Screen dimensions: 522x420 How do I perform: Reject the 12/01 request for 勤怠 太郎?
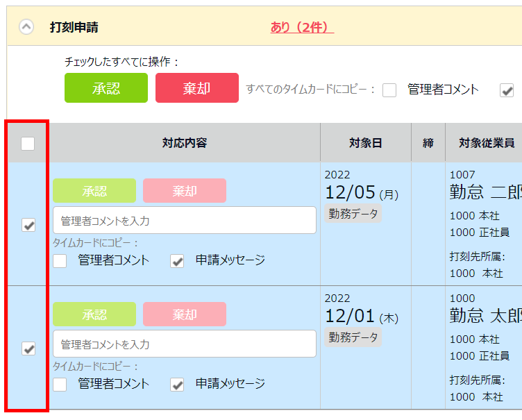185,314
